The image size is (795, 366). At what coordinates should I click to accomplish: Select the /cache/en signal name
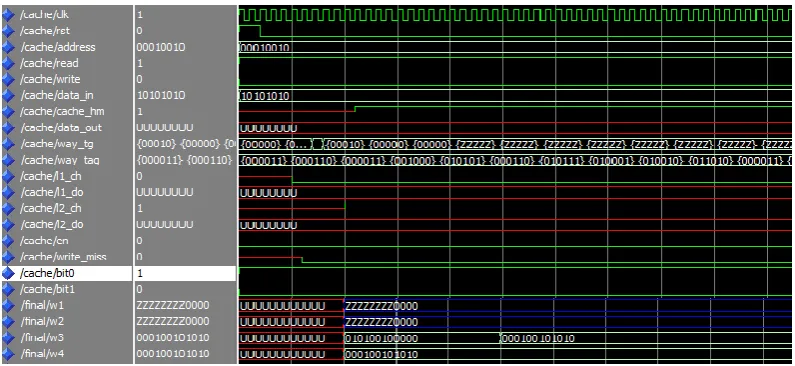(x=44, y=241)
